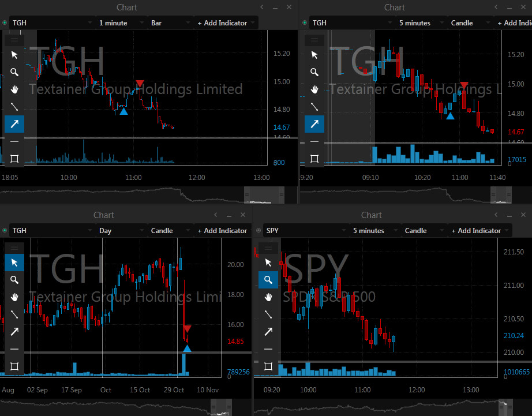
Task: Click the back chevron in SPY chart title
Action: pos(496,215)
